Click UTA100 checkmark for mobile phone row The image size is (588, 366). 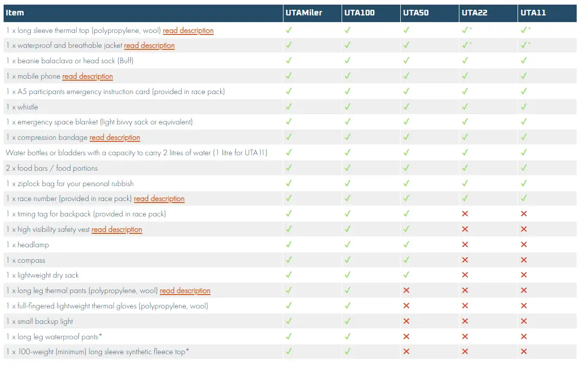(x=348, y=76)
